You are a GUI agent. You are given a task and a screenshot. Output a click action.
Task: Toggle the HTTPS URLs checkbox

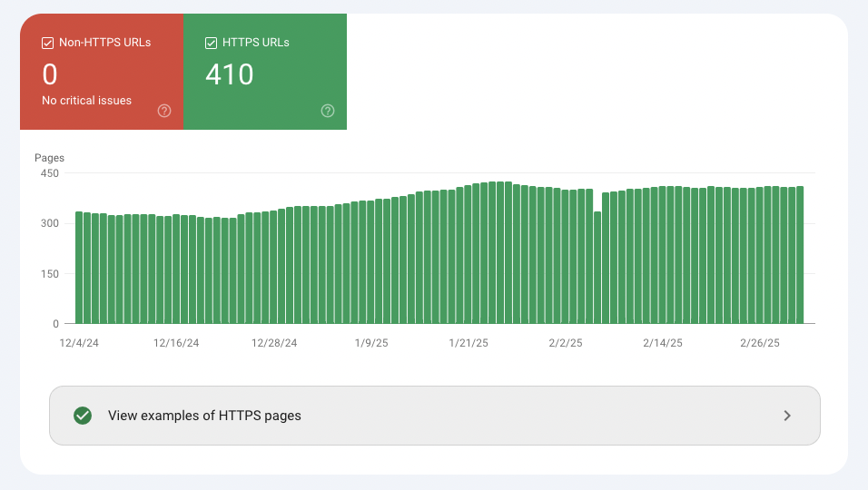212,43
